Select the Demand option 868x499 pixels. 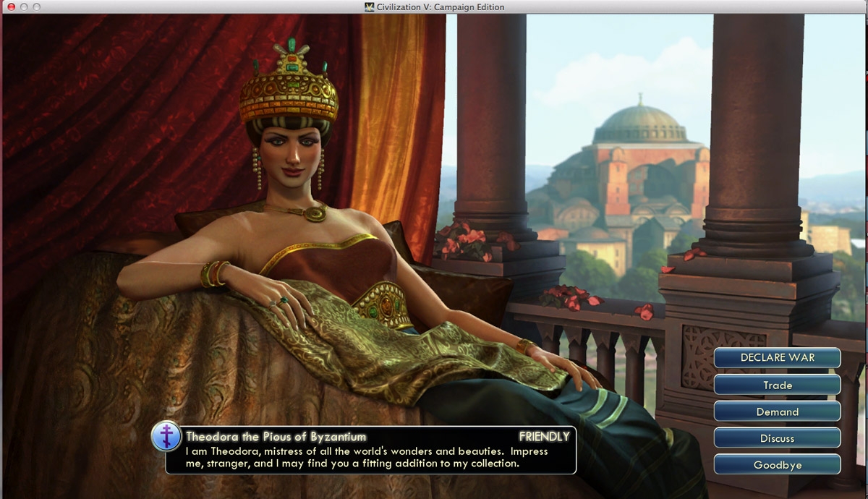(778, 411)
